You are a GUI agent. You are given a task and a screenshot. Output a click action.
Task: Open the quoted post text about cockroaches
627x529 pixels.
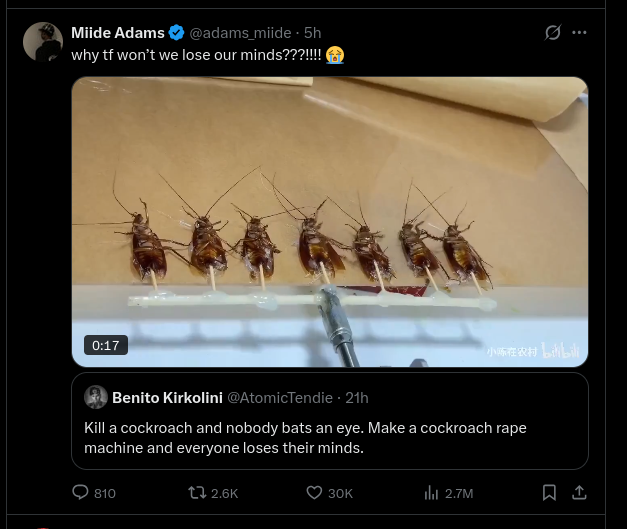click(305, 437)
